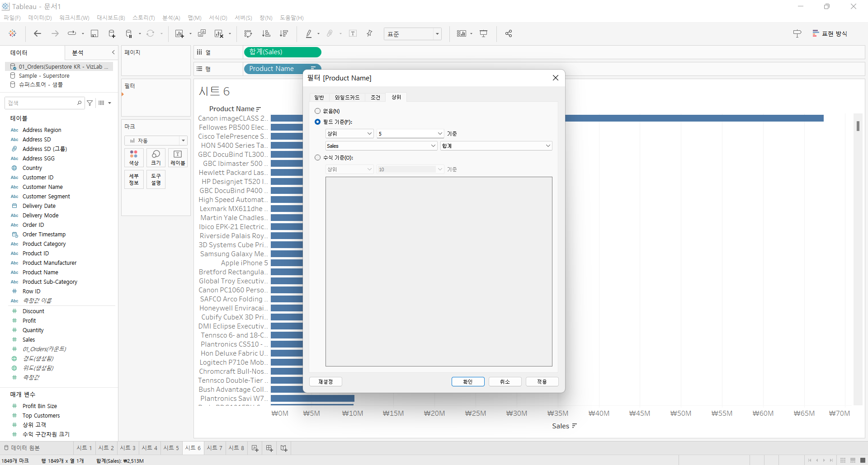Click the duplicate sheet icon
The width and height of the screenshot is (868, 465).
pos(202,33)
